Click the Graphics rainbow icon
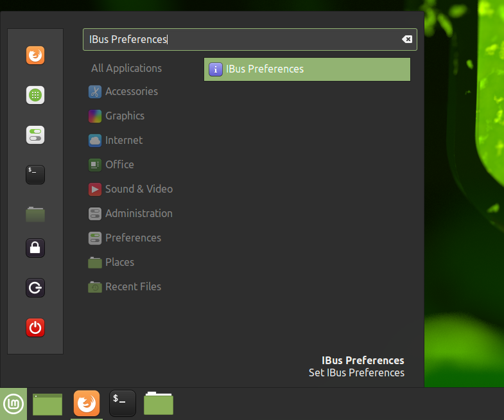 pyautogui.click(x=95, y=116)
